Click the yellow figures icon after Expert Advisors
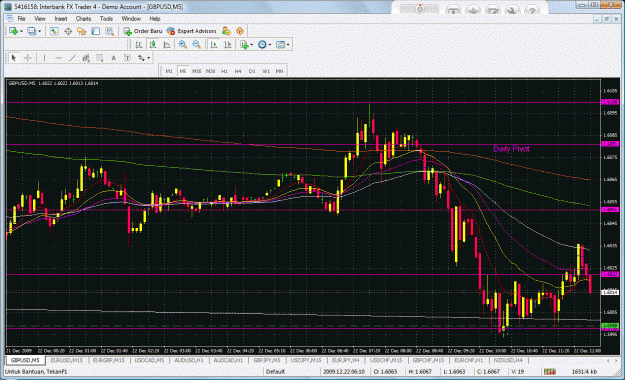Viewport: 625px width, 380px height. tap(226, 31)
